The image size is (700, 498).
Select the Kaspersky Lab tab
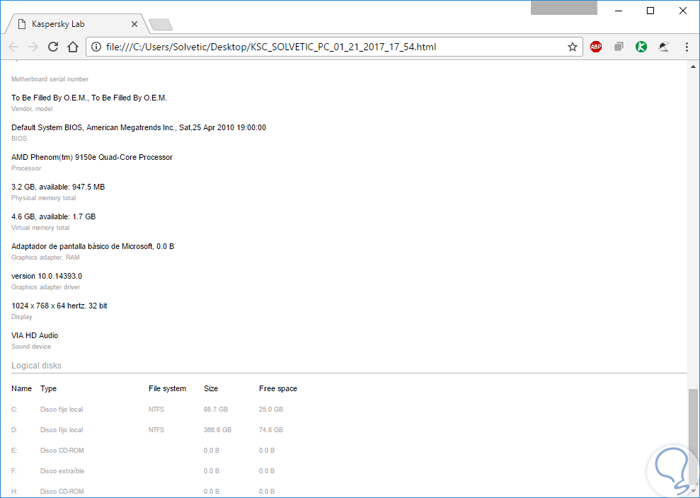(76, 24)
